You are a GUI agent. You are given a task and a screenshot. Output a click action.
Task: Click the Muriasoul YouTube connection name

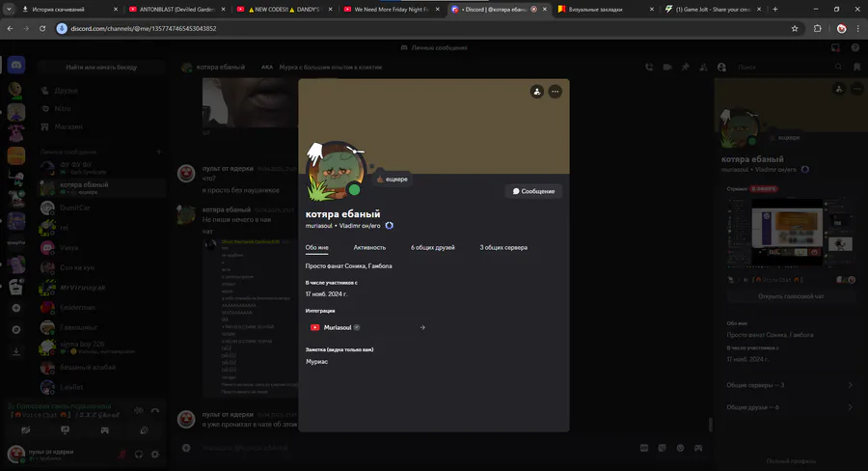click(x=338, y=327)
